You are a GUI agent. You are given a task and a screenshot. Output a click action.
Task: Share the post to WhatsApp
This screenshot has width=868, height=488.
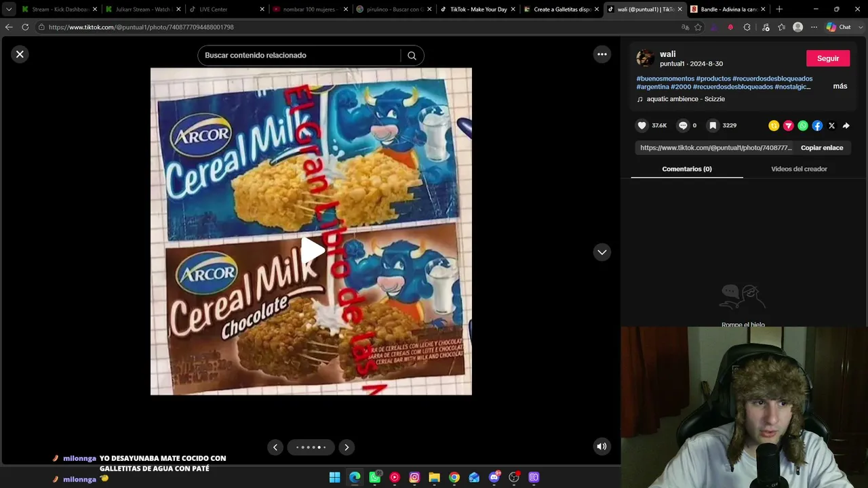[803, 125]
